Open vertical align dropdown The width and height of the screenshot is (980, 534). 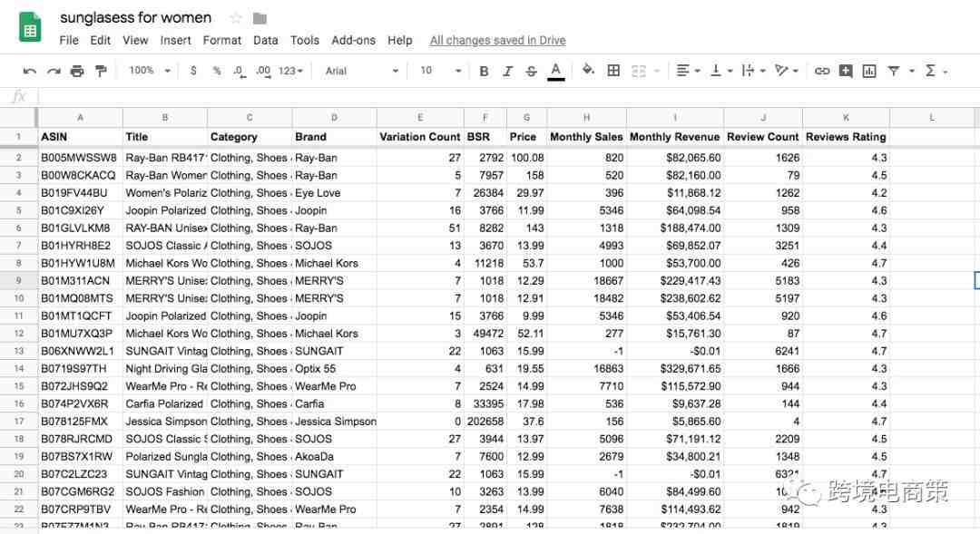coord(721,71)
